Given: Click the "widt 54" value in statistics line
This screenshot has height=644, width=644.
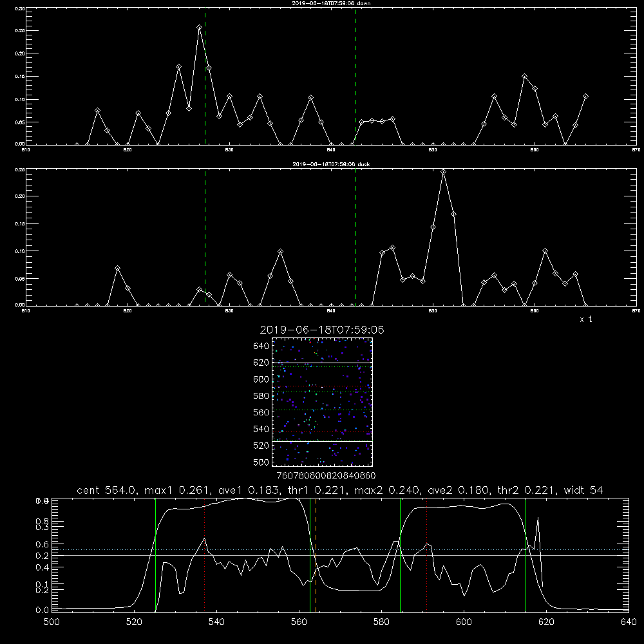Looking at the screenshot, I should [583, 490].
